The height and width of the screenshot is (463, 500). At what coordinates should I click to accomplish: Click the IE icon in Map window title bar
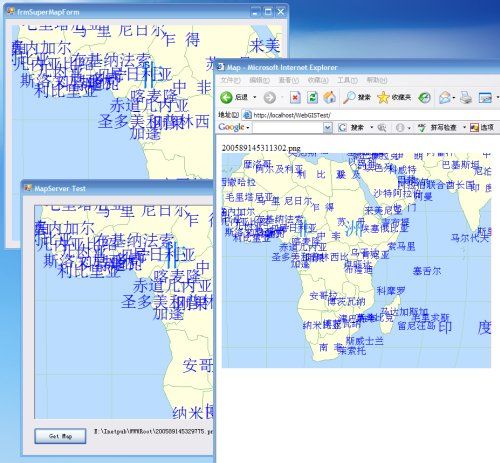point(221,67)
